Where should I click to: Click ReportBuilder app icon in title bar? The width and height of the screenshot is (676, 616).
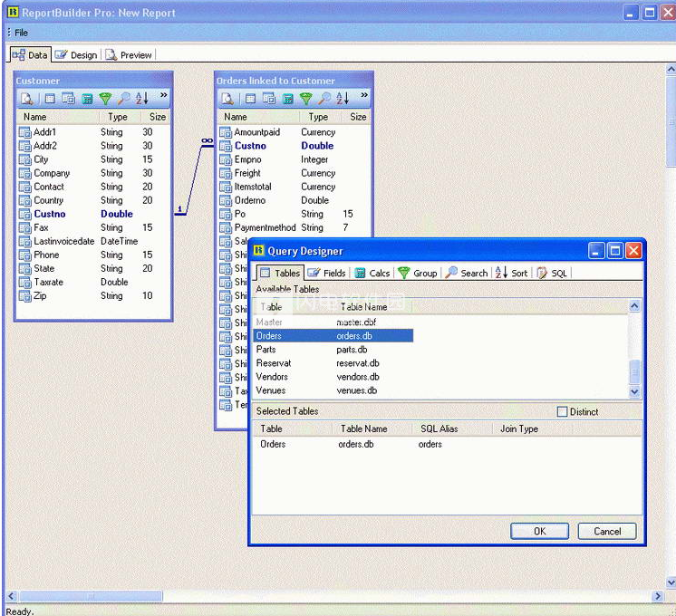tap(13, 12)
